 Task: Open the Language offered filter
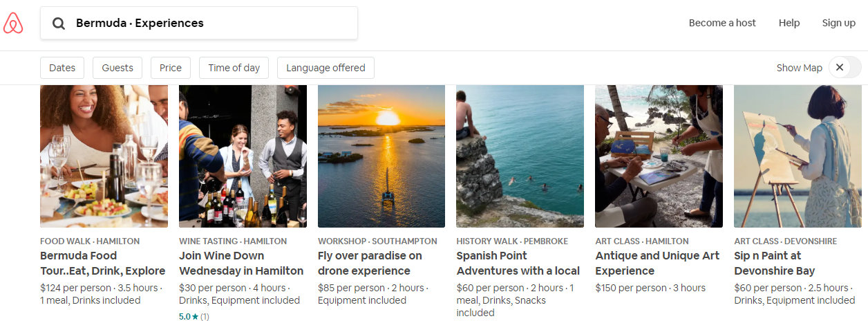[325, 68]
